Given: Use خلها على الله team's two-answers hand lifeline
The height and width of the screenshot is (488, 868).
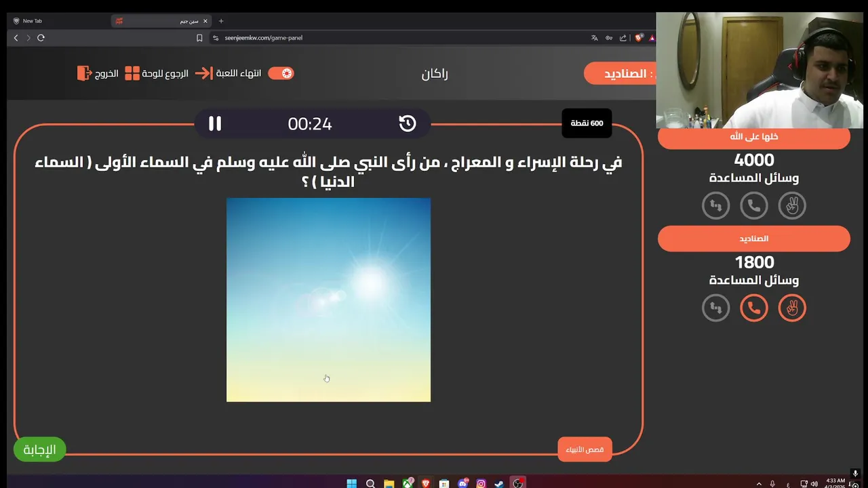Looking at the screenshot, I should point(792,205).
